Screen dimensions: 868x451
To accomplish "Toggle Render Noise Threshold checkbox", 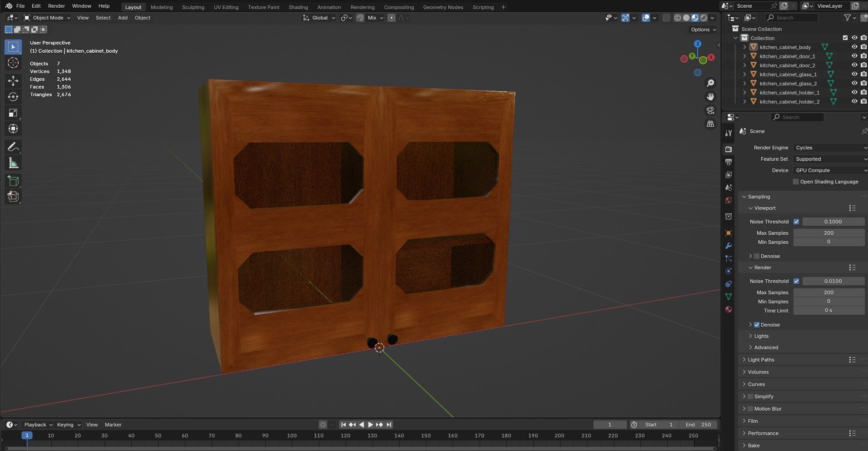I will [796, 281].
